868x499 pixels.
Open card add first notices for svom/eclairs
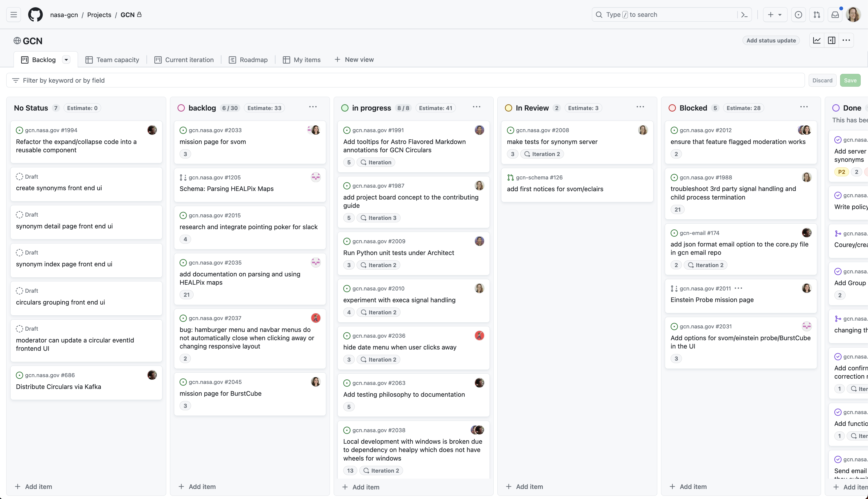point(555,189)
